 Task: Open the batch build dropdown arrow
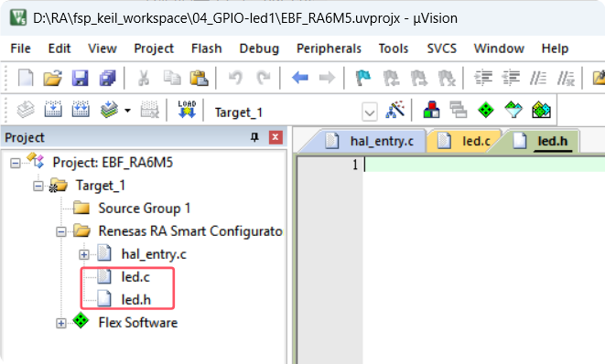point(127,111)
